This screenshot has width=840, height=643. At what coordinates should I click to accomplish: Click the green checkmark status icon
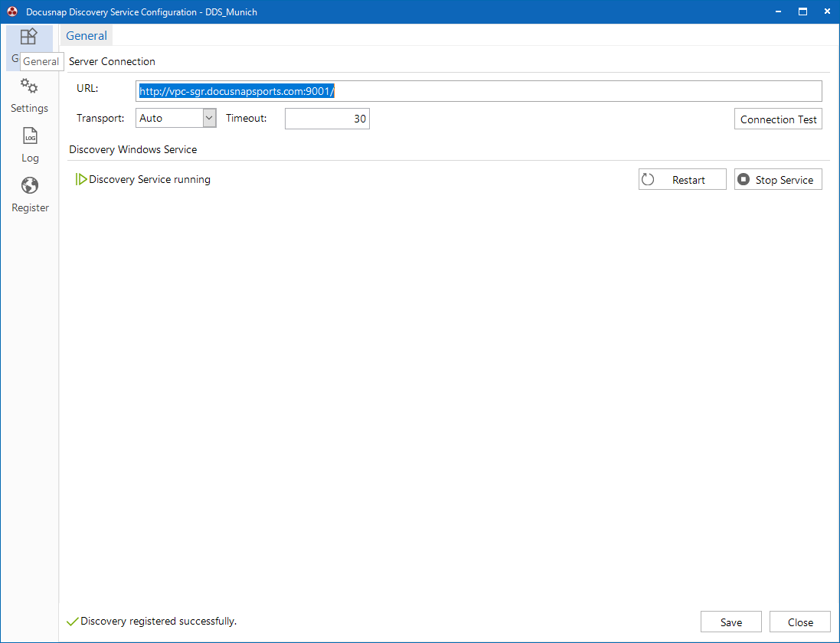click(x=72, y=622)
